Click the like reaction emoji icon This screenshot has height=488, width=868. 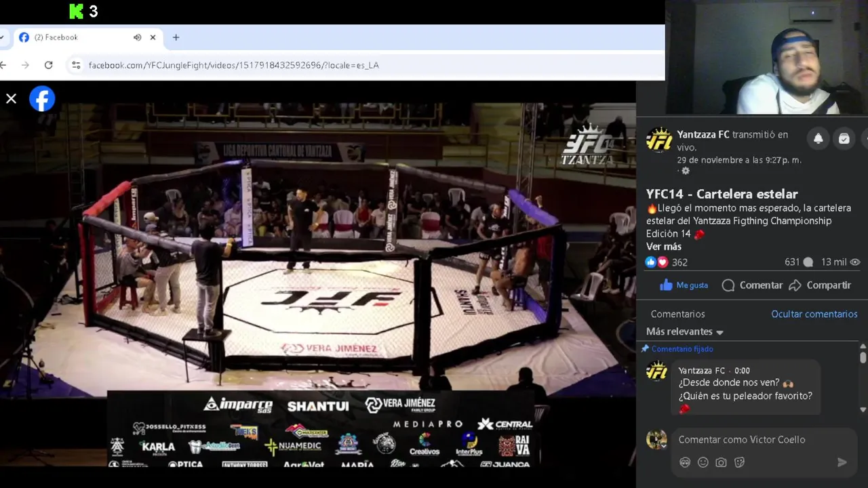click(651, 262)
